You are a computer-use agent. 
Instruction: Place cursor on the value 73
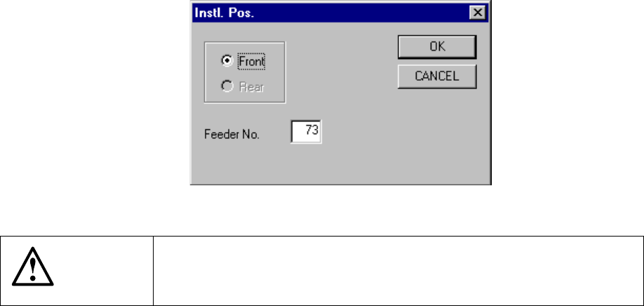coord(311,131)
